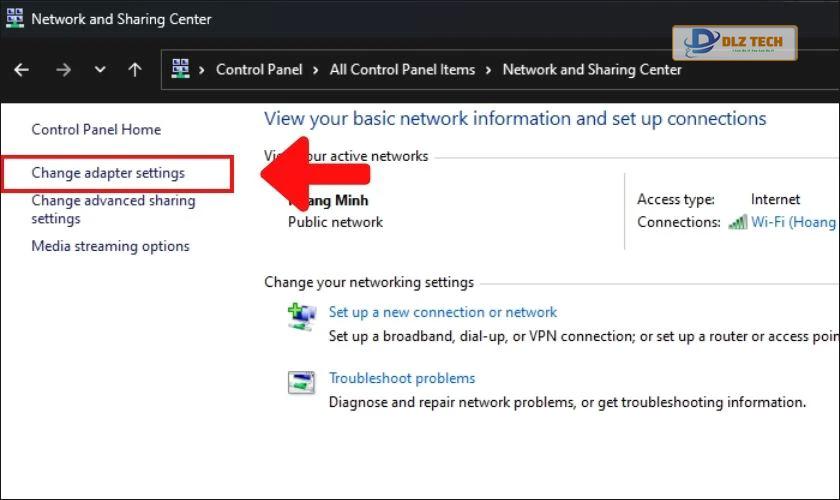Image resolution: width=840 pixels, height=500 pixels.
Task: Click the Change your networking settings heading
Action: click(369, 282)
